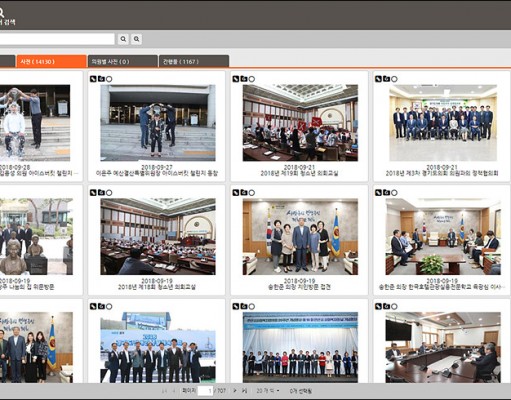Edit the 제3차 정책협의회 photo card
The width and height of the screenshot is (511, 400).
point(378,79)
